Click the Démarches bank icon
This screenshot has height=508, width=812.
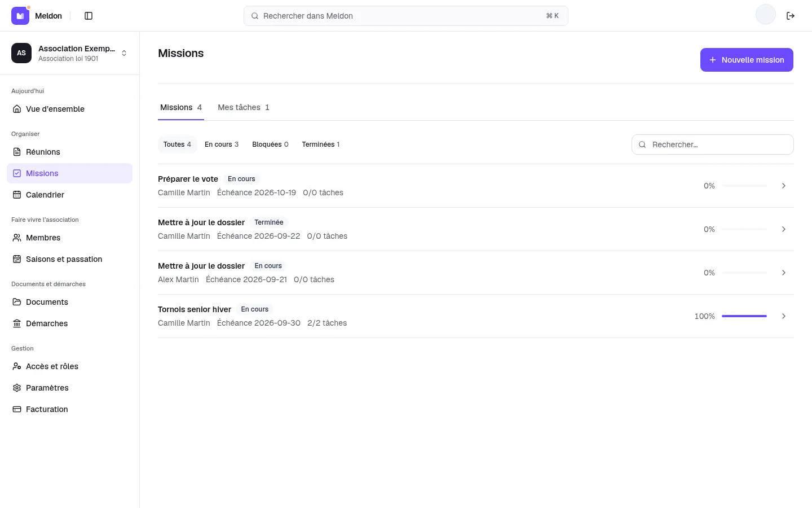coord(17,323)
